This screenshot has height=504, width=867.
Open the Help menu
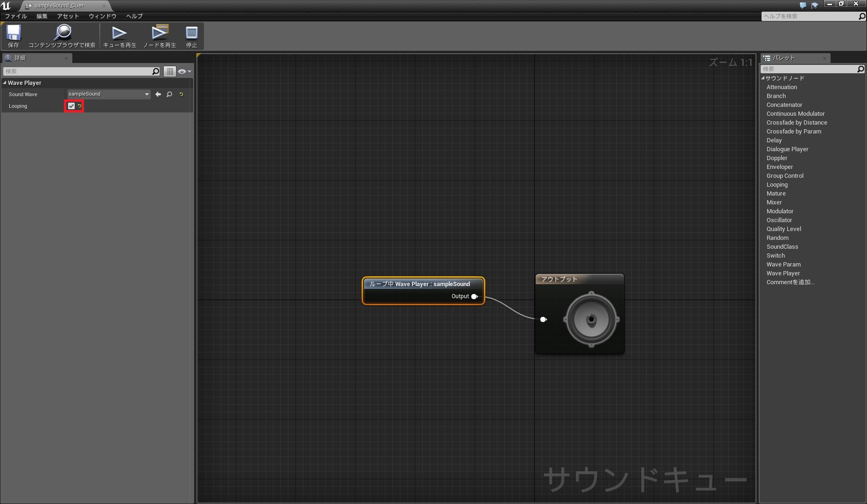(134, 16)
